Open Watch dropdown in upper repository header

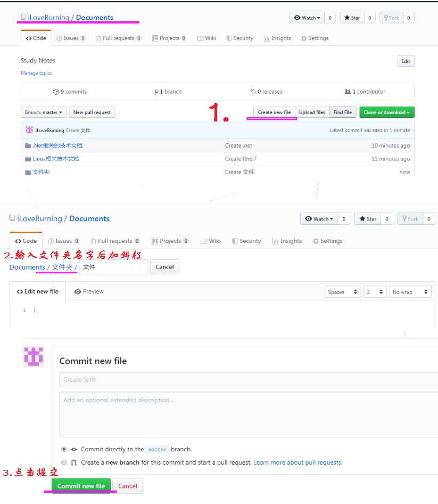(x=307, y=18)
